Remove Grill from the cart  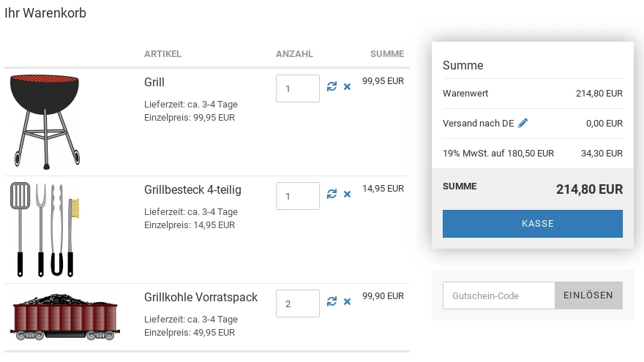[347, 86]
